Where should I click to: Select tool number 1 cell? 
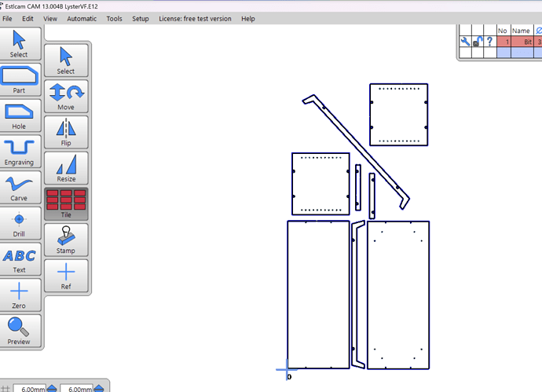tap(504, 42)
